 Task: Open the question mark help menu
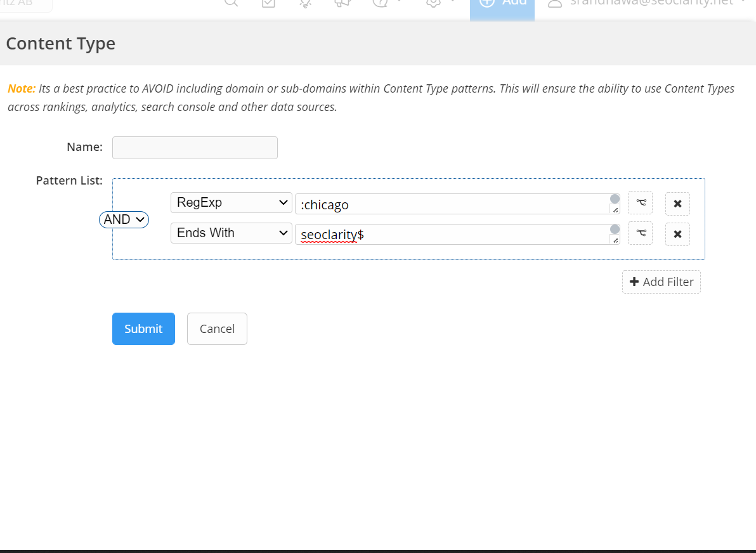[x=381, y=3]
